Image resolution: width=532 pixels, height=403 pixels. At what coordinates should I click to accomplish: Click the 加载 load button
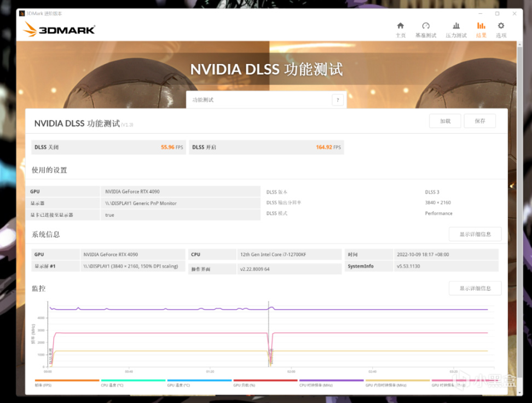click(445, 121)
